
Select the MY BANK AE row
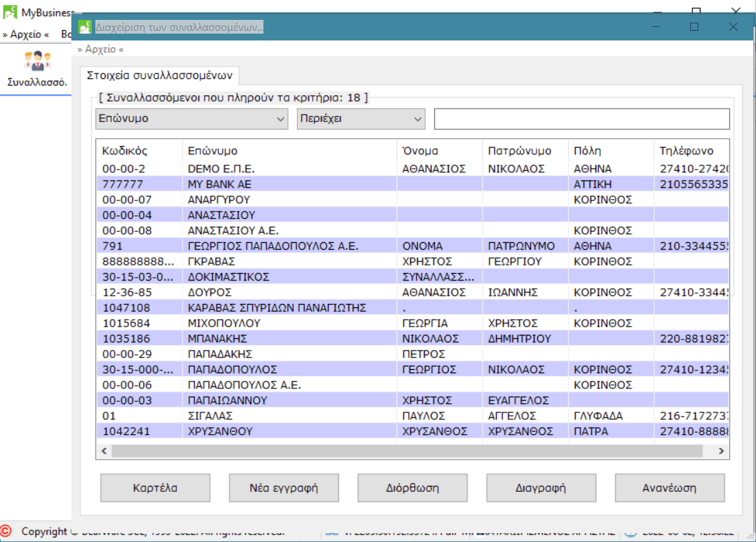click(220, 184)
